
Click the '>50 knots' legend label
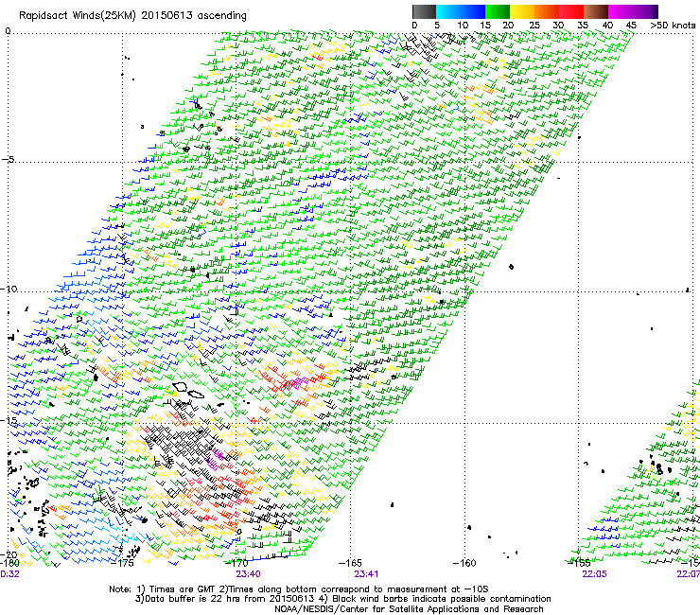coord(673,26)
